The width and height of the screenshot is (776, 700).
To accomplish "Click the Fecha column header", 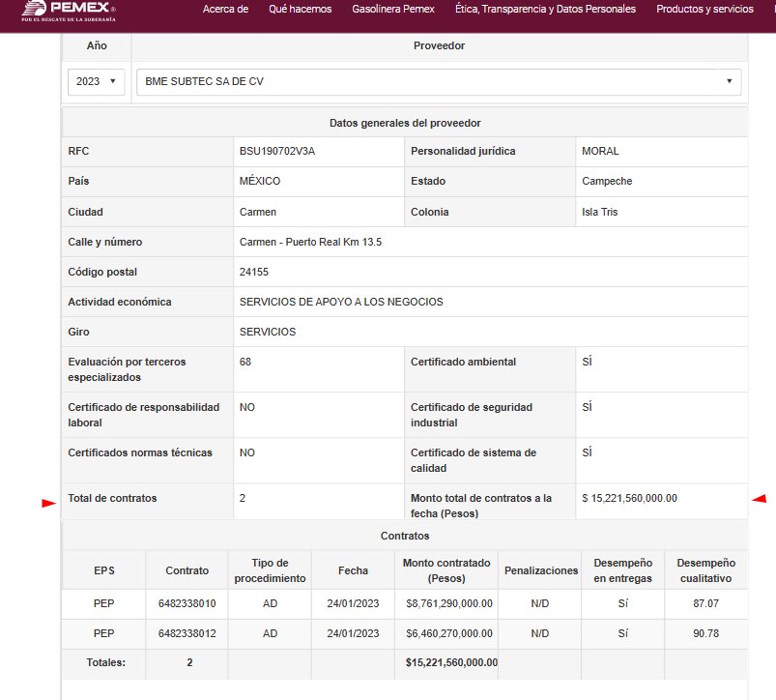I will pos(353,570).
